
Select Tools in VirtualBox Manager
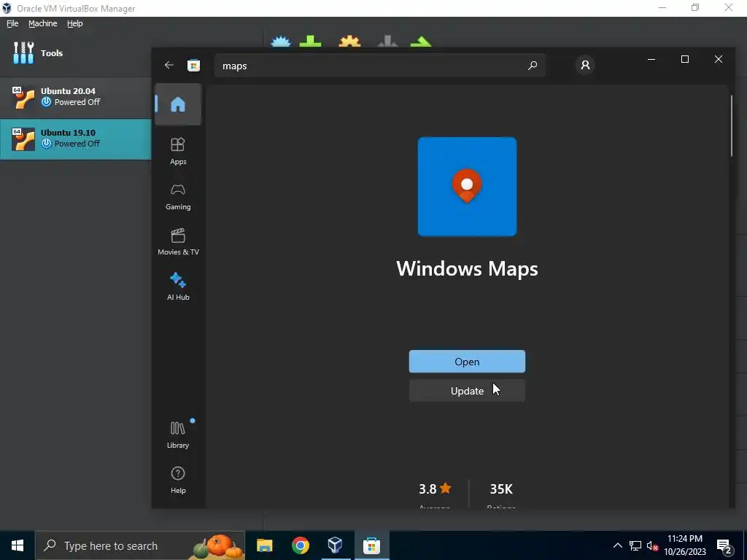76,52
